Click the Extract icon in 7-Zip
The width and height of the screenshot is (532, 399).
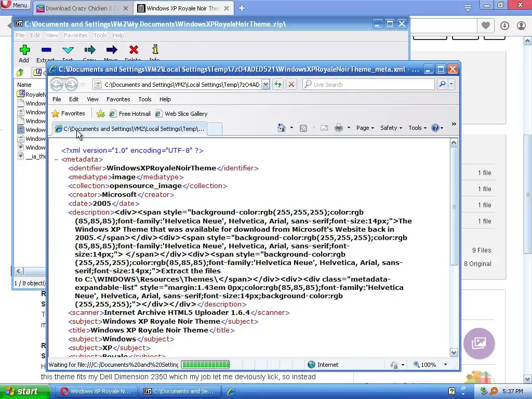click(x=46, y=50)
